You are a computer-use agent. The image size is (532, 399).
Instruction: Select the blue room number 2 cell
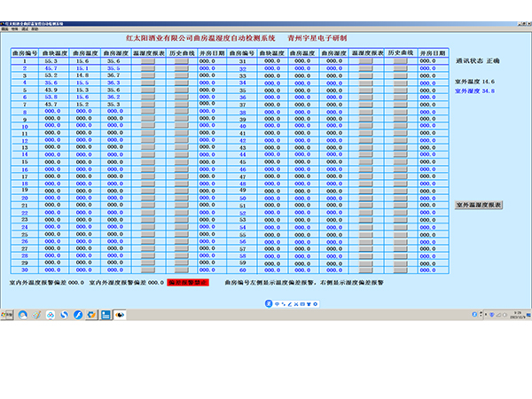coord(25,67)
